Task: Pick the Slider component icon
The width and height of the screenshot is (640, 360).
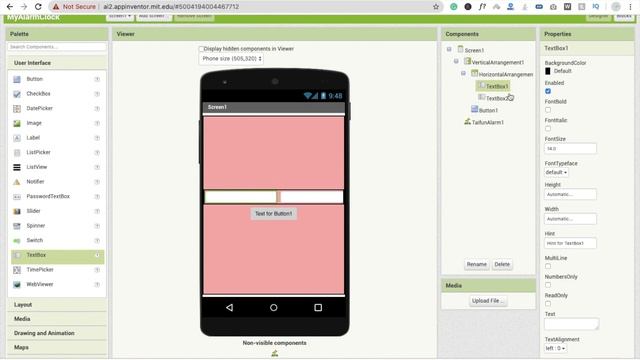Action: [17, 211]
